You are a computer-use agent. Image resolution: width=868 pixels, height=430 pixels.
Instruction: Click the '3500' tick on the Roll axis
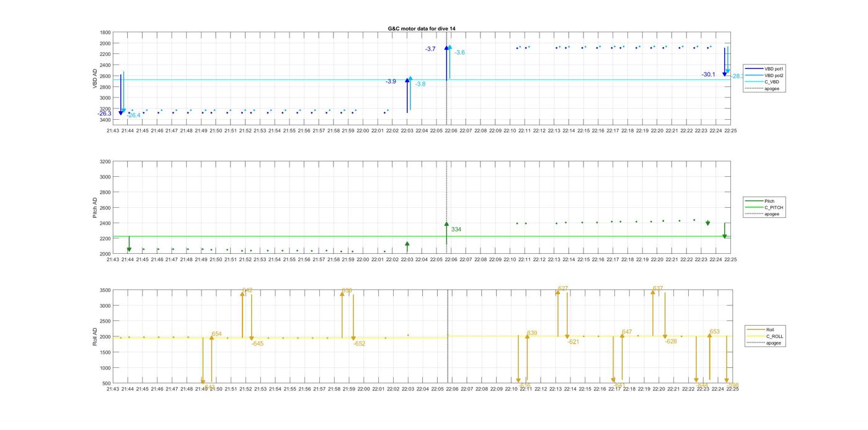pyautogui.click(x=105, y=290)
